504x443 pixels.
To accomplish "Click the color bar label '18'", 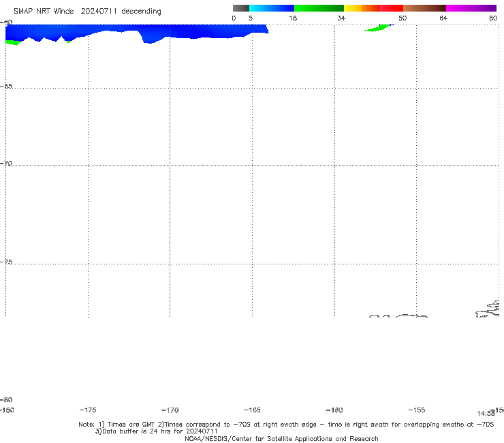I will 293,18.
